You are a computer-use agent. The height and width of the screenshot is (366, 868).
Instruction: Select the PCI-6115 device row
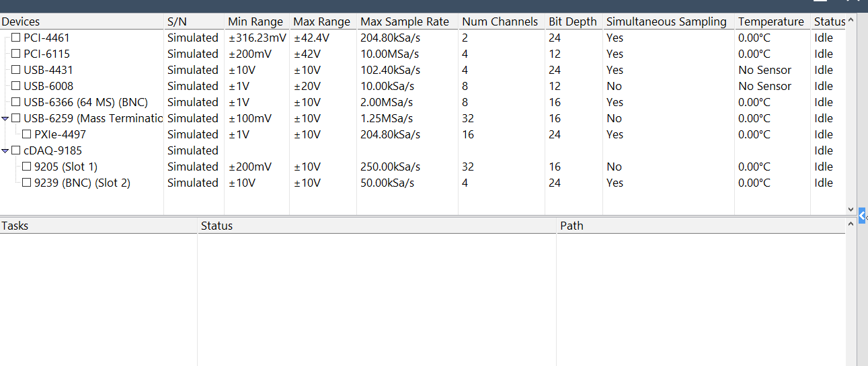[47, 54]
